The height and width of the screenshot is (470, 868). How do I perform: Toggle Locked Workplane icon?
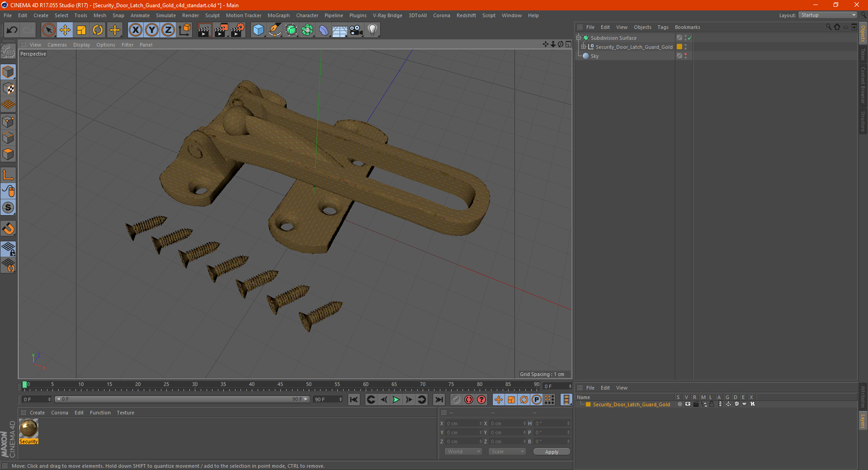pyautogui.click(x=8, y=249)
